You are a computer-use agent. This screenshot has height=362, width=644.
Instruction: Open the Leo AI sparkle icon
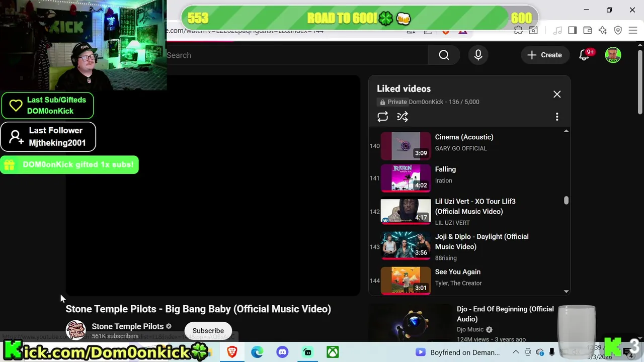click(x=603, y=31)
